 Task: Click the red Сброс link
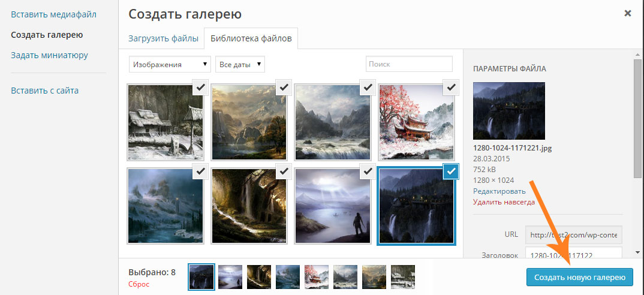click(139, 284)
